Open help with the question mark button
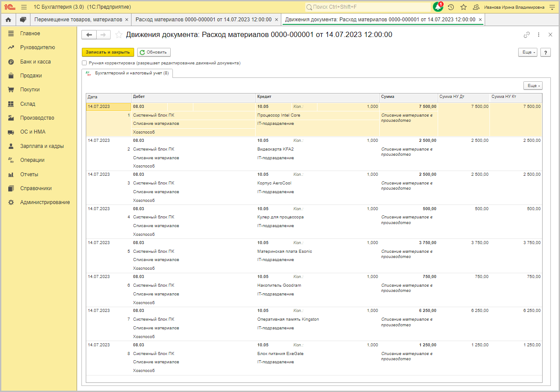The width and height of the screenshot is (560, 392). 546,52
